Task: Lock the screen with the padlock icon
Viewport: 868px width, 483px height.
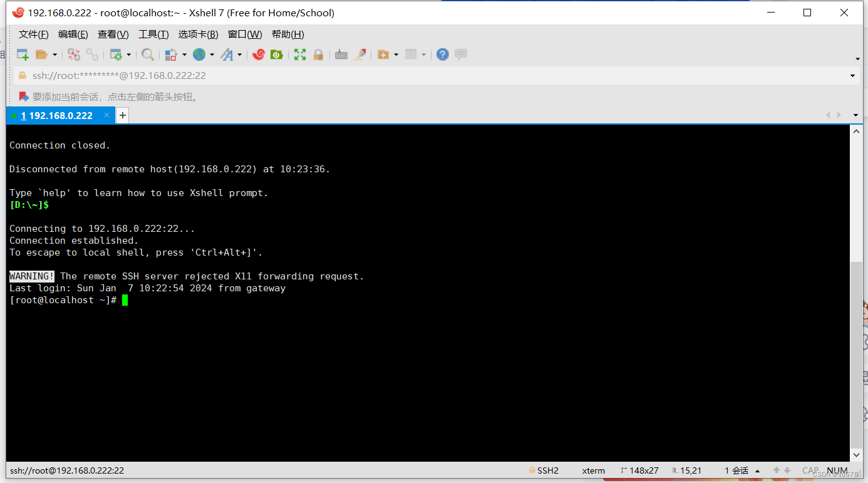Action: [318, 55]
